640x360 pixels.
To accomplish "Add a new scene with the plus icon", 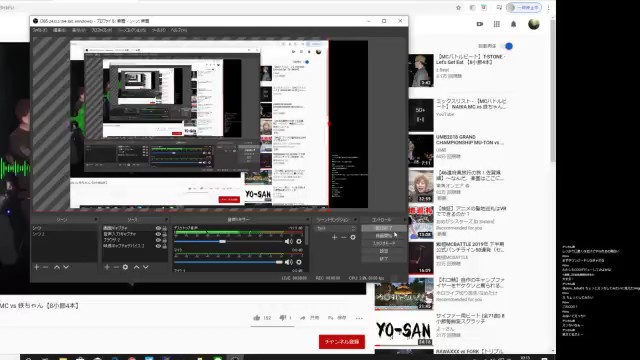I will [x=36, y=267].
